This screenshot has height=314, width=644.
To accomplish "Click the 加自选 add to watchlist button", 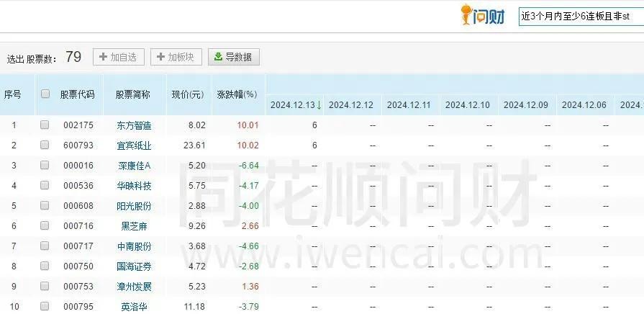I will (119, 57).
